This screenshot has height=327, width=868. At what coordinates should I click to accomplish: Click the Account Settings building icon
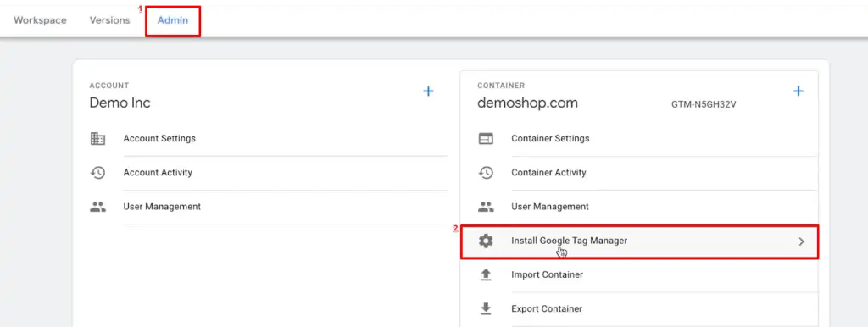click(97, 138)
